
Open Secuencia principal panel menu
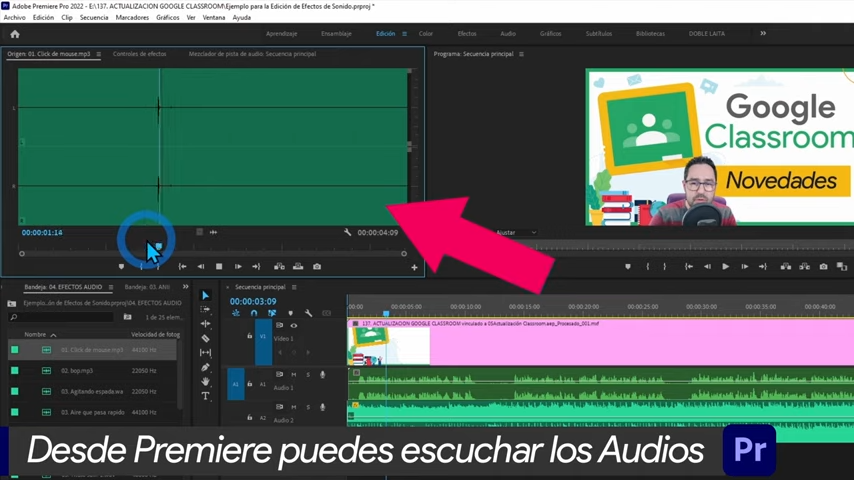click(x=294, y=287)
